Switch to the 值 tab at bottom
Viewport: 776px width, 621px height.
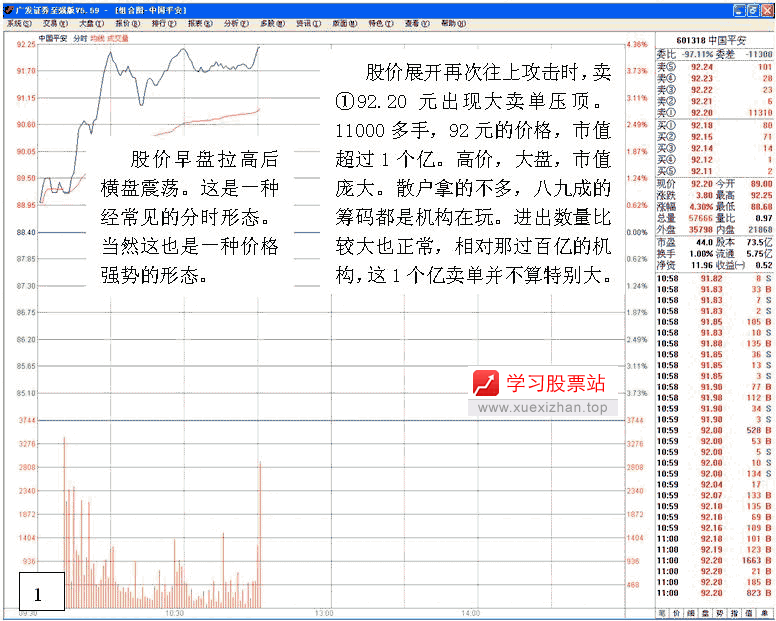(x=749, y=614)
